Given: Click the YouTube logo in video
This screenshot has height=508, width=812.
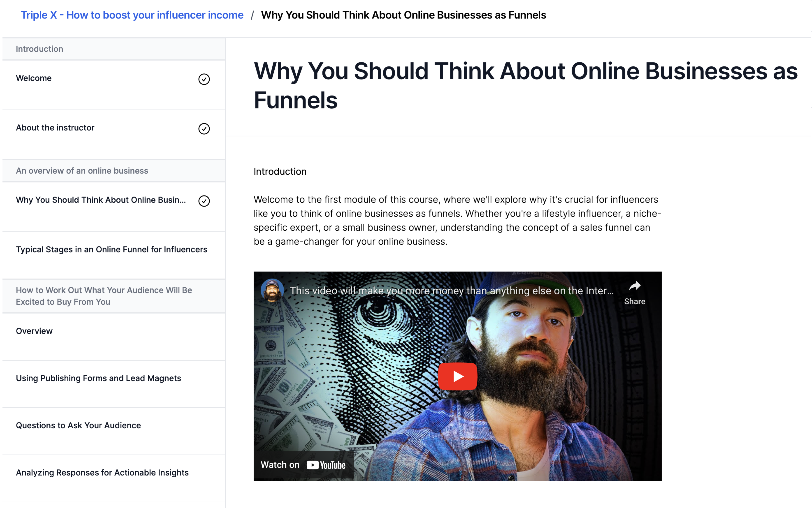Looking at the screenshot, I should [326, 465].
